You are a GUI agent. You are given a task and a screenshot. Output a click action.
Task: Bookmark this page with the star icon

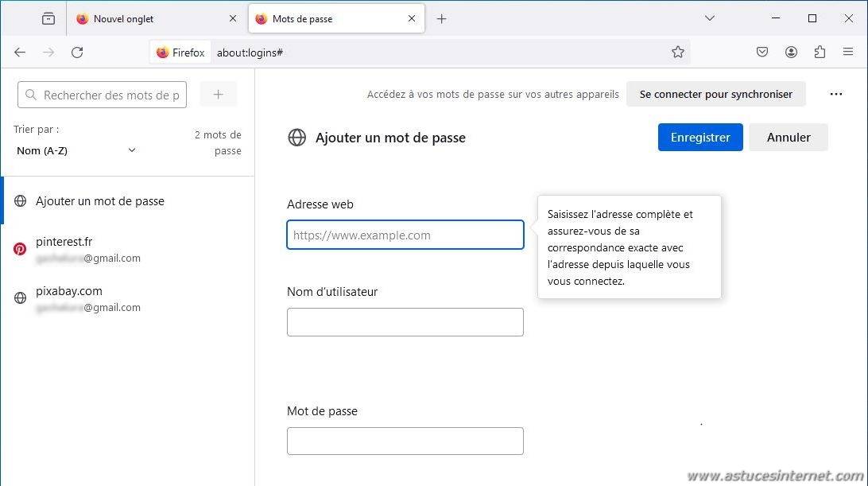point(677,52)
